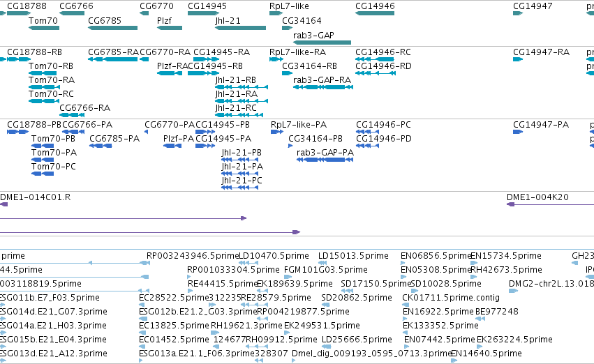This screenshot has width=594, height=364.
Task: Click transcript Tom70-RC
Action: click(x=44, y=101)
